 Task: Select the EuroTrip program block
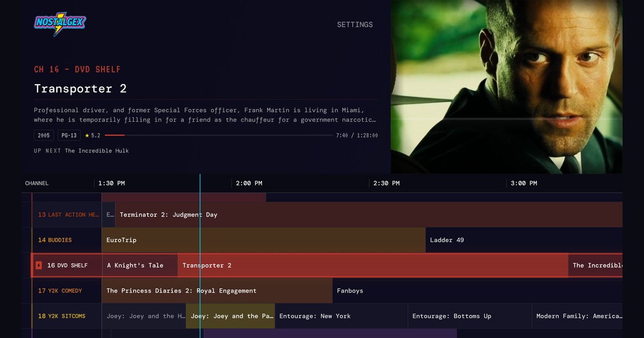264,240
